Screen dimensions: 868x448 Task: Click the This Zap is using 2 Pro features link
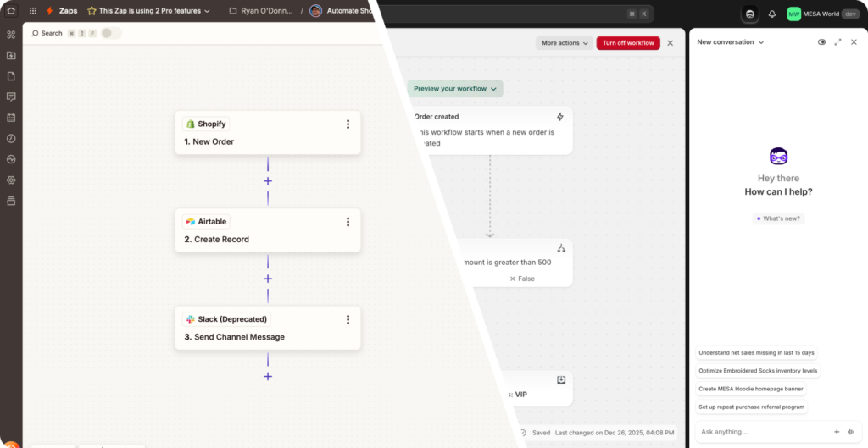[149, 10]
